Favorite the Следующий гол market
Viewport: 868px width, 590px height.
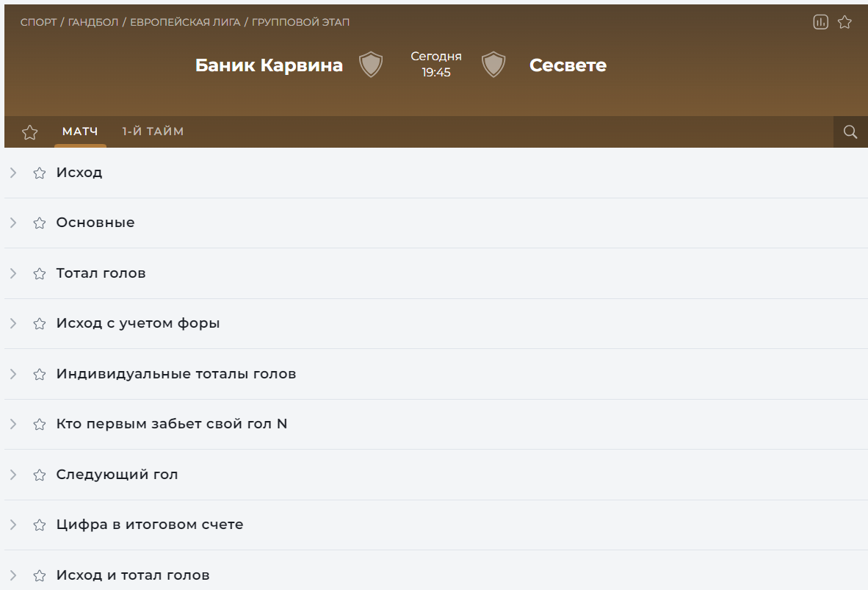point(40,475)
